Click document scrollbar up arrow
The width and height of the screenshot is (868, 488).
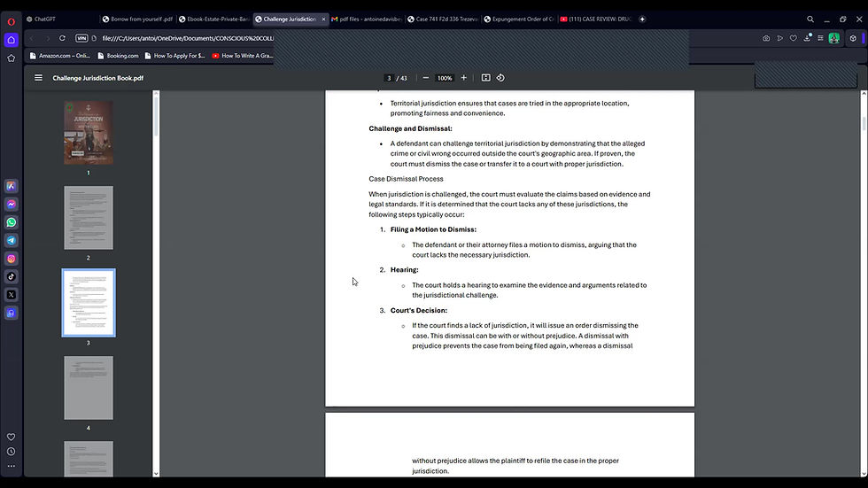tap(864, 94)
